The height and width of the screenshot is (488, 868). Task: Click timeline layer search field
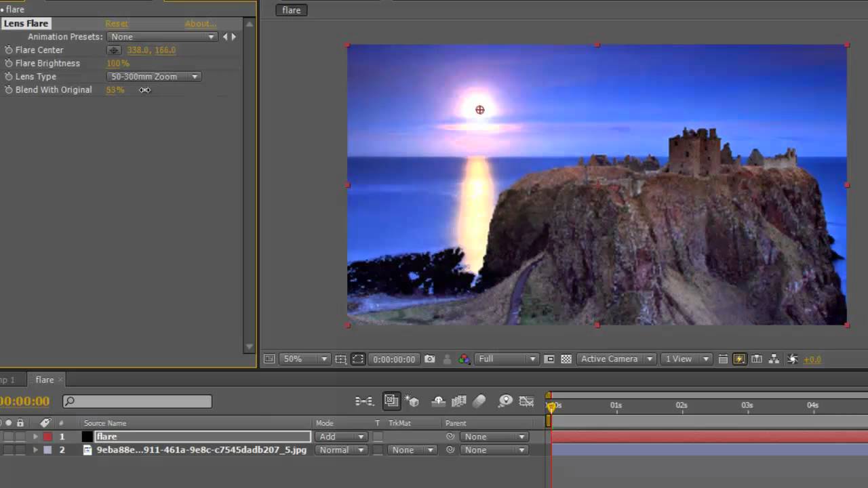point(138,401)
